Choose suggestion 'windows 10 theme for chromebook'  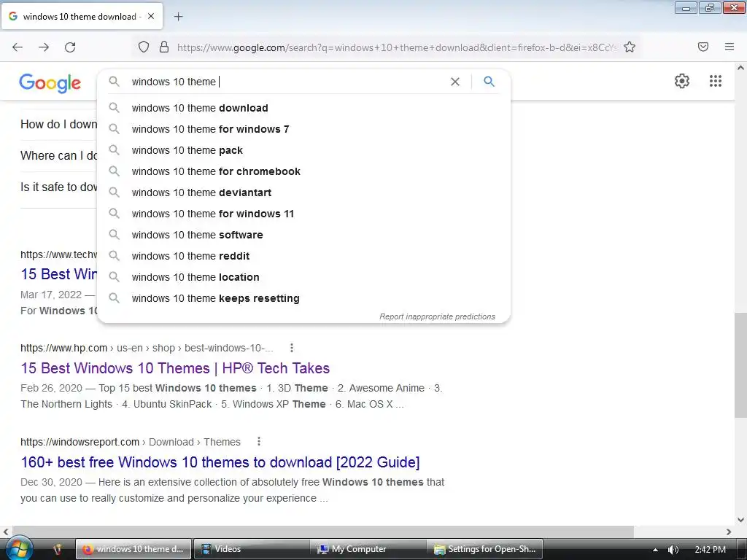point(303,171)
